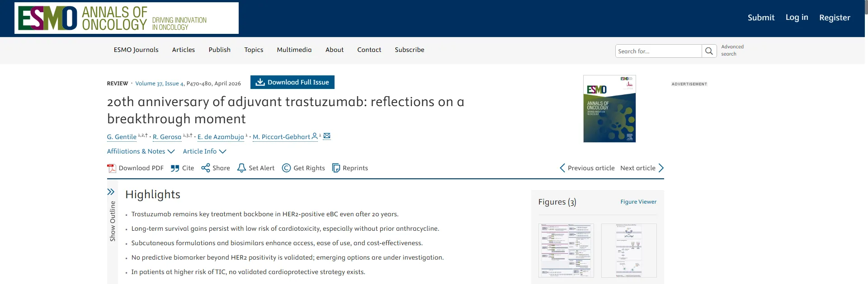
Task: Click the Set Alert bell icon
Action: pyautogui.click(x=242, y=168)
